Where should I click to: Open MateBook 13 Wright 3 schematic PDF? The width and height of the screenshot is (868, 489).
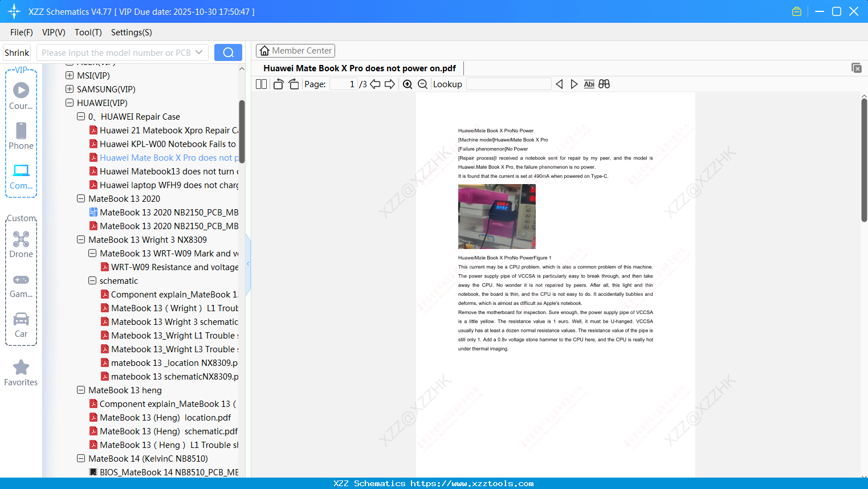click(169, 322)
